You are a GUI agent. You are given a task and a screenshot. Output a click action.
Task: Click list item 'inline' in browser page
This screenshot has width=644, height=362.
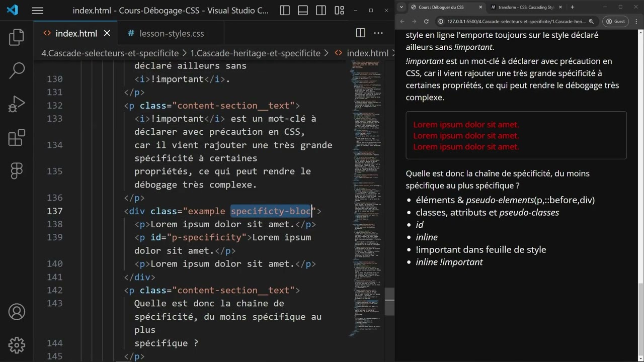pos(427,237)
